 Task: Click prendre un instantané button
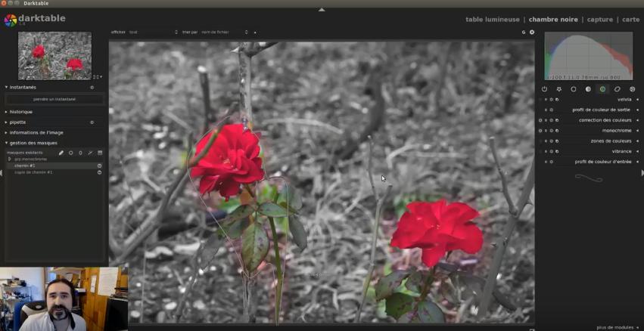54,99
